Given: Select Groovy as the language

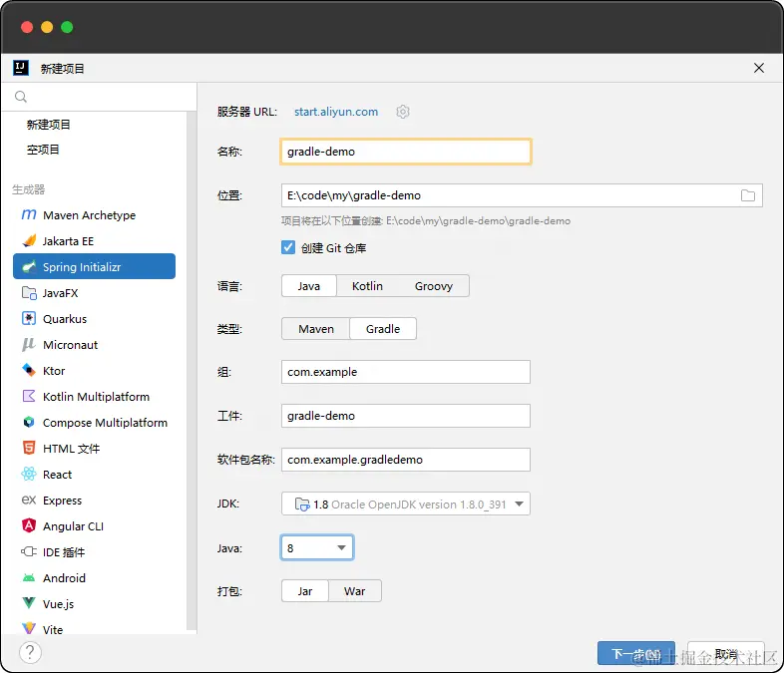Looking at the screenshot, I should click(x=434, y=286).
